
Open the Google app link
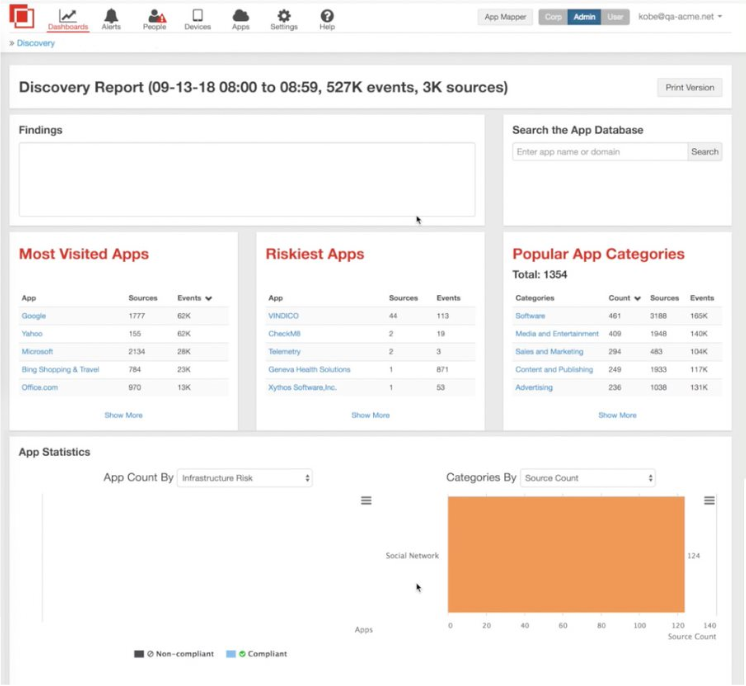click(x=33, y=316)
